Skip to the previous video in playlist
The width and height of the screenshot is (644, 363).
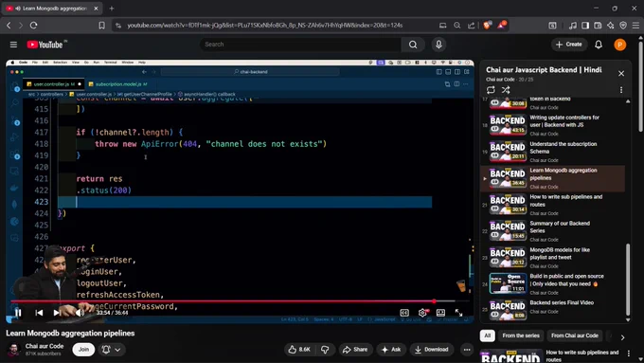pos(39,313)
